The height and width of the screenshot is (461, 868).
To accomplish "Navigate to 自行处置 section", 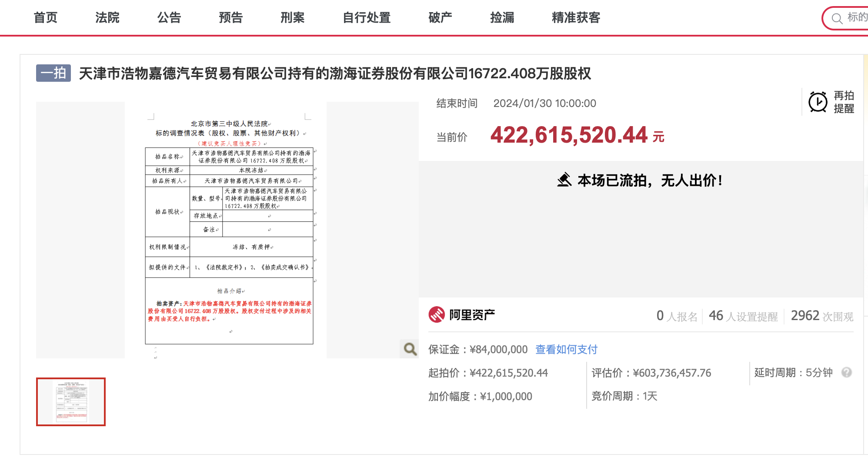I will [367, 17].
